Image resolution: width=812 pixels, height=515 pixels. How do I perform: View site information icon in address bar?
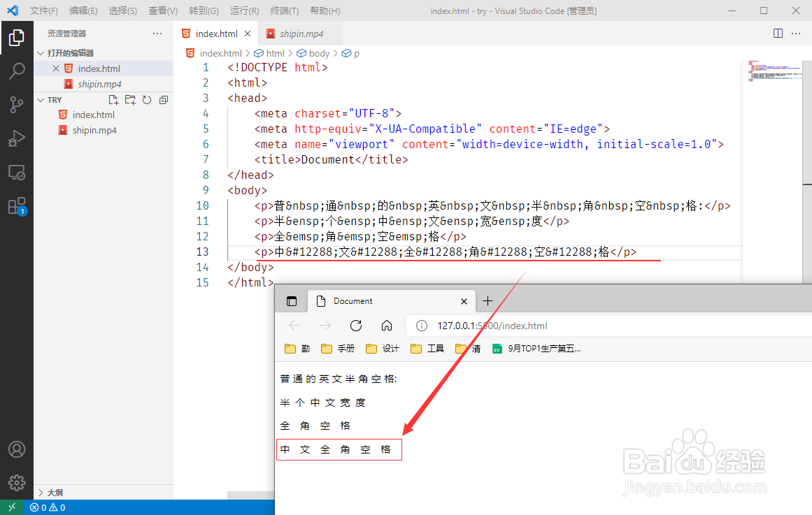point(422,326)
